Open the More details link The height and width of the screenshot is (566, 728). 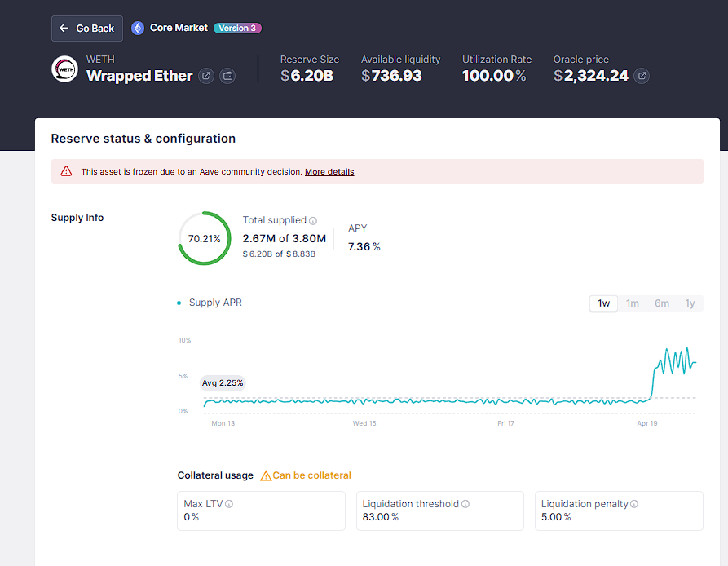click(329, 172)
